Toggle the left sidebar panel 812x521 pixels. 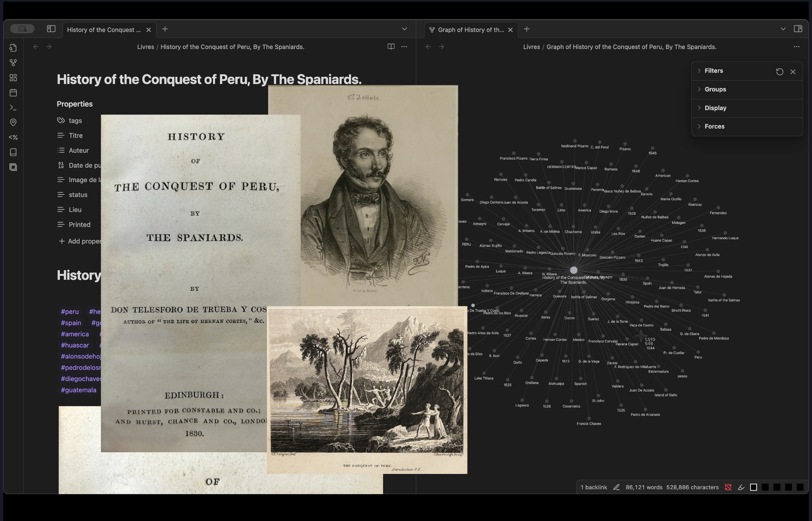pyautogui.click(x=51, y=29)
